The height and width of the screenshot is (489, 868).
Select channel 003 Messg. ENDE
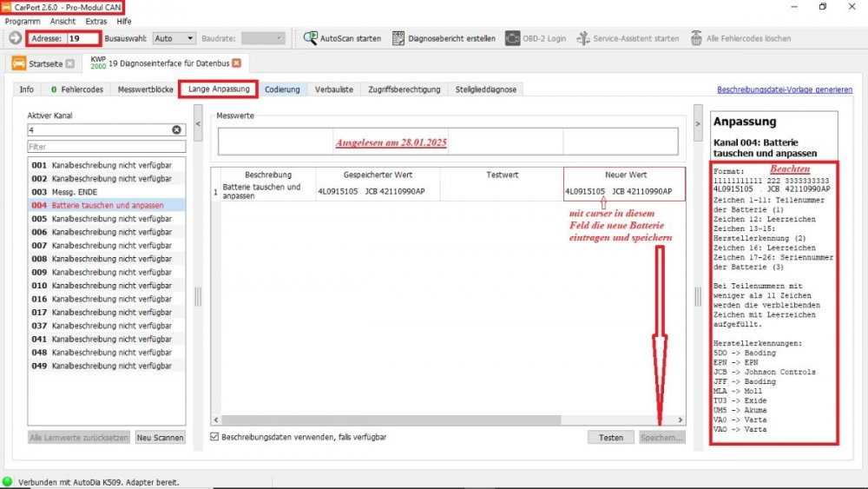click(107, 192)
